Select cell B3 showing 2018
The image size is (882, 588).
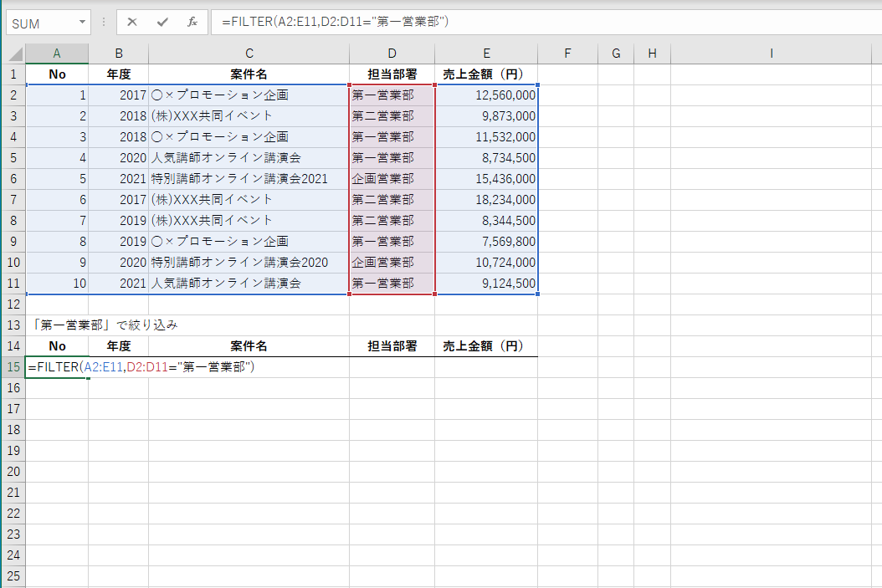(x=118, y=115)
